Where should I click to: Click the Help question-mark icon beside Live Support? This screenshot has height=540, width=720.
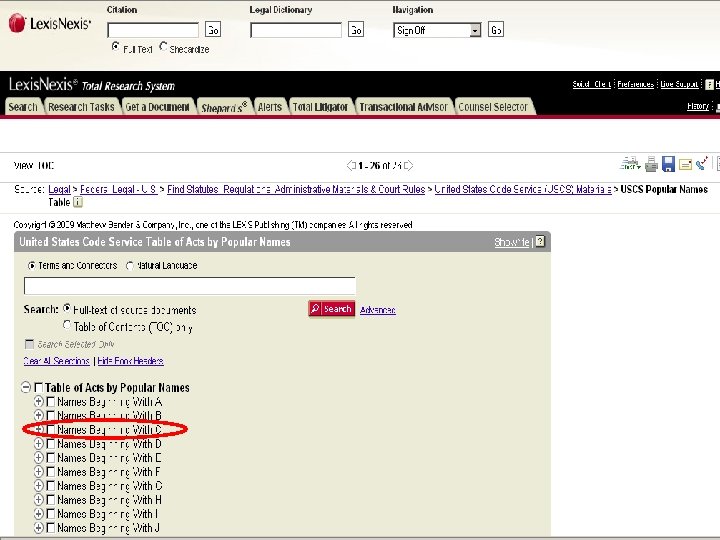(709, 84)
